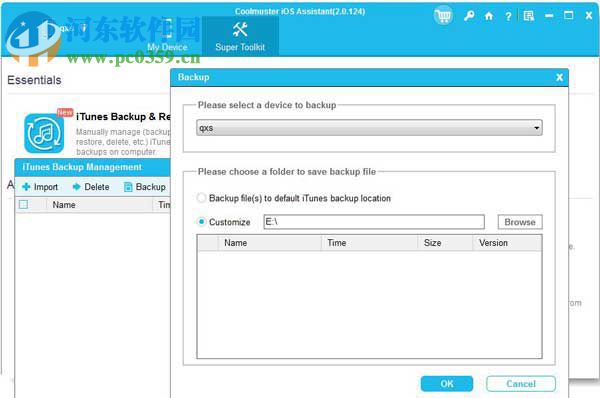Click the E:\ folder path field
This screenshot has height=398, width=600.
374,222
